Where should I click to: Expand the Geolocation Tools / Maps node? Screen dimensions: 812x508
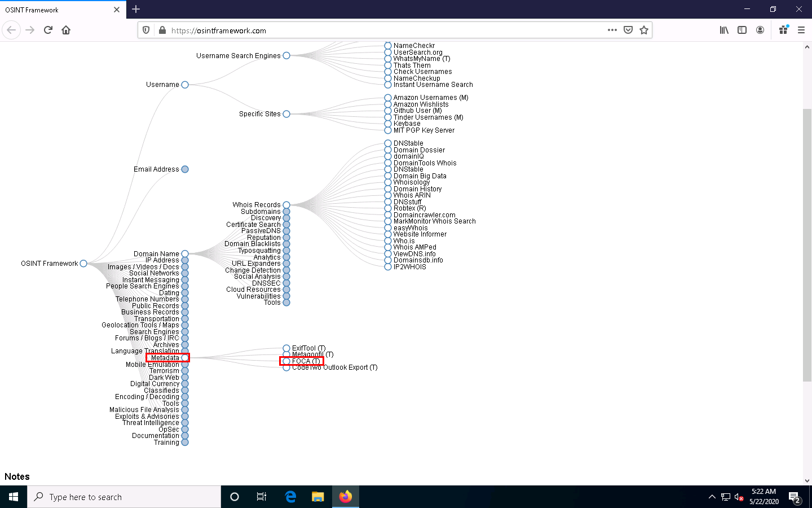[185, 325]
